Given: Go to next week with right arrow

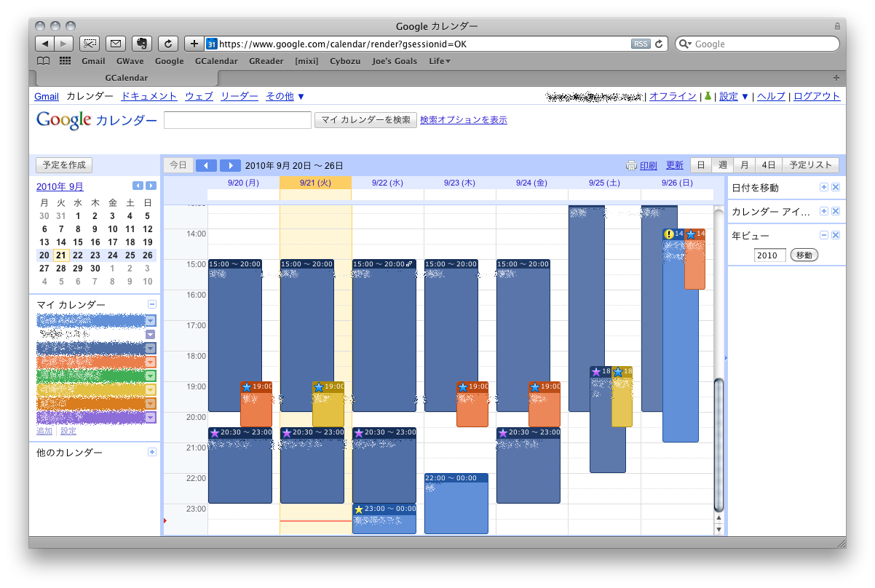Looking at the screenshot, I should [x=230, y=165].
